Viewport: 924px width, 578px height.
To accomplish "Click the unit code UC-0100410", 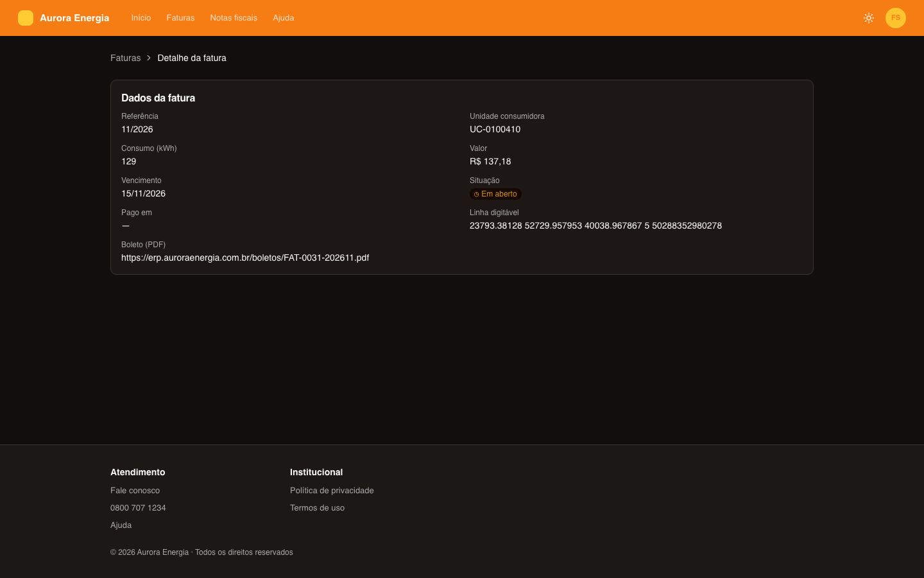I will pos(495,129).
